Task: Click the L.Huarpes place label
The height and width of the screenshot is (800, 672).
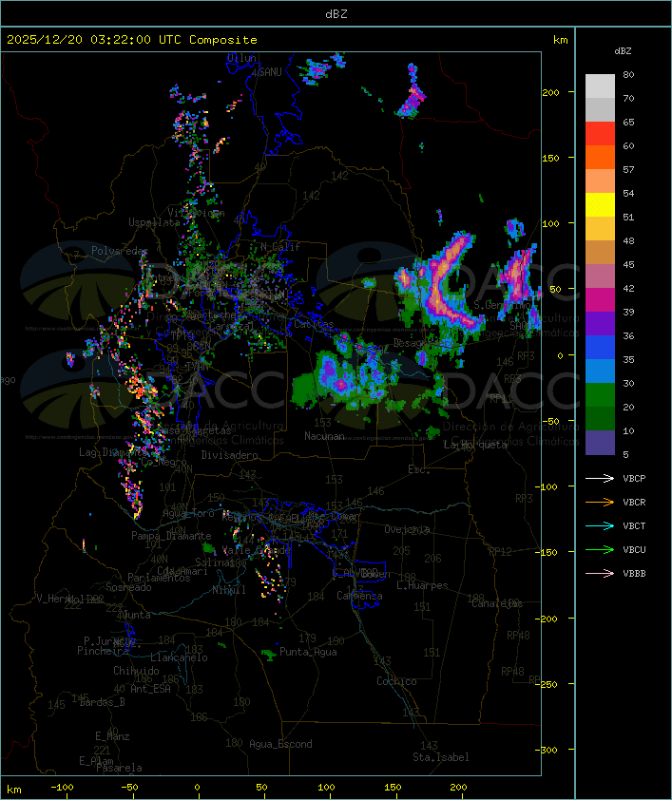Action: click(422, 585)
